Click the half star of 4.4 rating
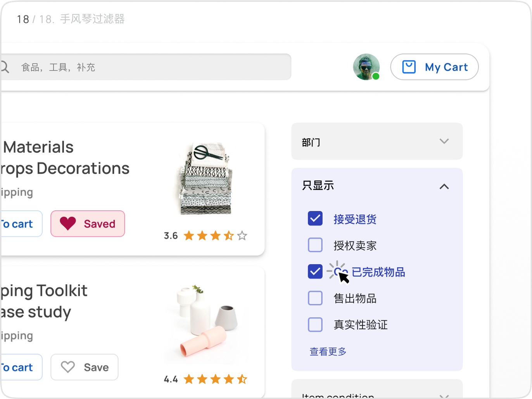This screenshot has width=532, height=399. coord(242,379)
